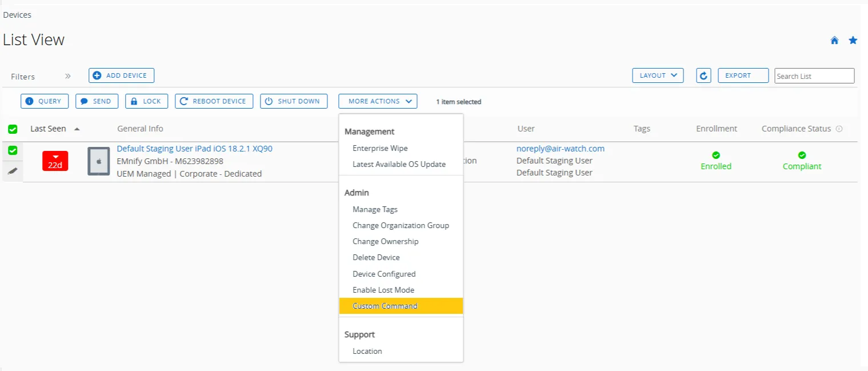Click the Devices breadcrumb
868x371 pixels.
[x=17, y=15]
